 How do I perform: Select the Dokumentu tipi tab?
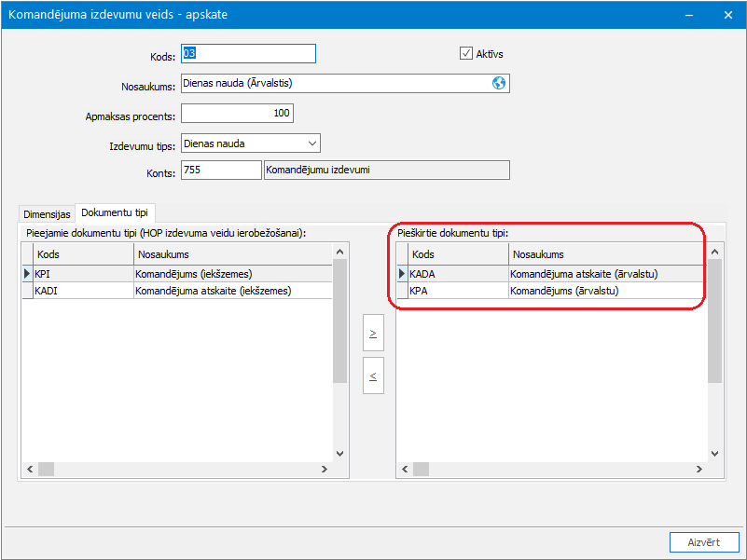[x=115, y=212]
